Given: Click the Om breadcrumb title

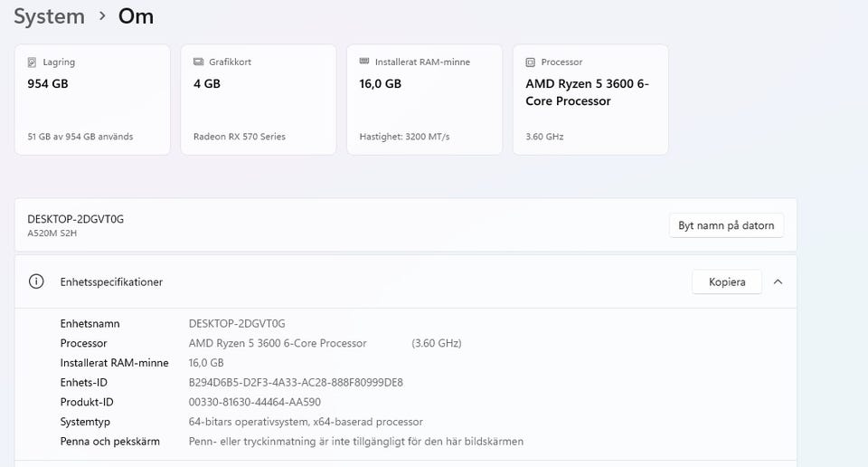Looking at the screenshot, I should [x=136, y=16].
